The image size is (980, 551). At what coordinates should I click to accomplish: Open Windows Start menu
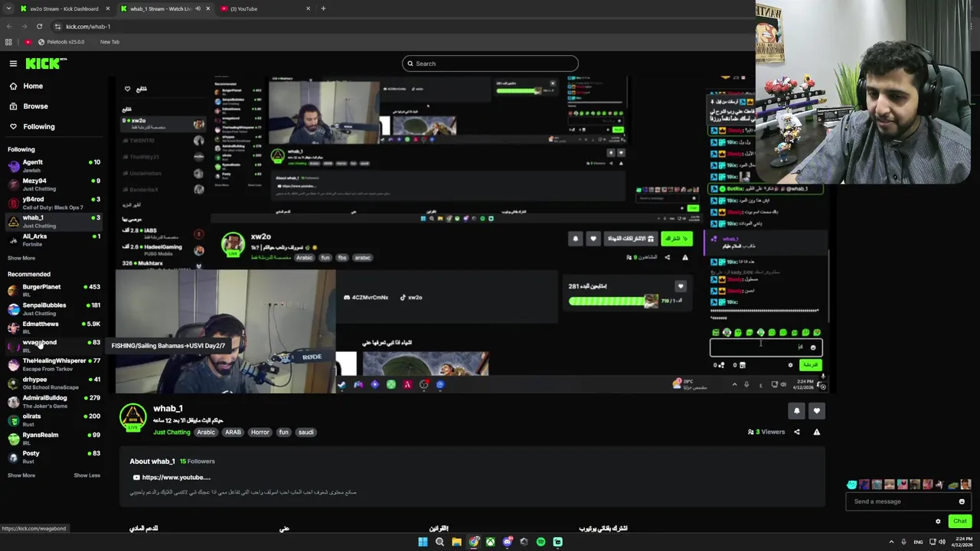tap(423, 542)
